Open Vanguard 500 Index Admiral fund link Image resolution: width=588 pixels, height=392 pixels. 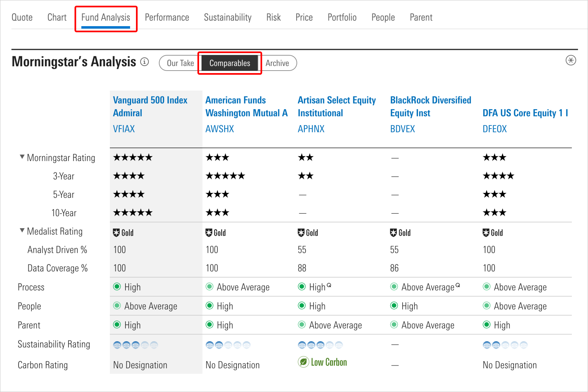pyautogui.click(x=150, y=107)
